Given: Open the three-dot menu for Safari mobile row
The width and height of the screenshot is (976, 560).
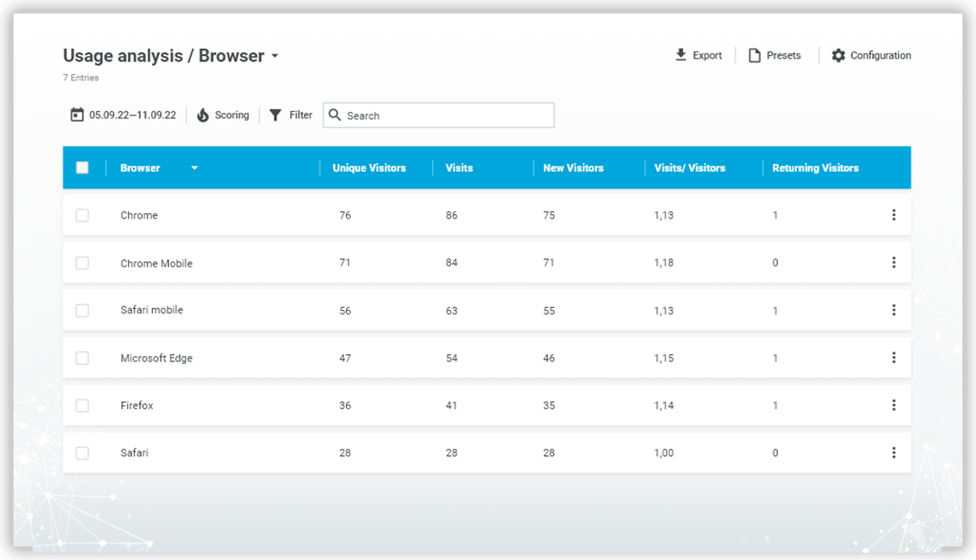Looking at the screenshot, I should point(893,310).
